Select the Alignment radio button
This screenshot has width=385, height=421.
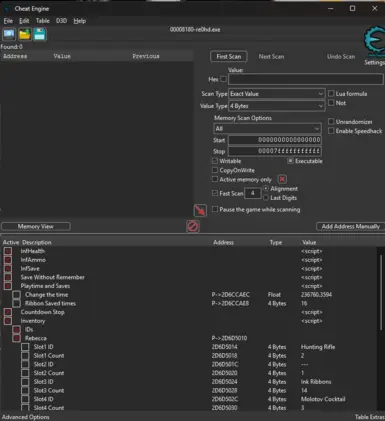point(266,189)
